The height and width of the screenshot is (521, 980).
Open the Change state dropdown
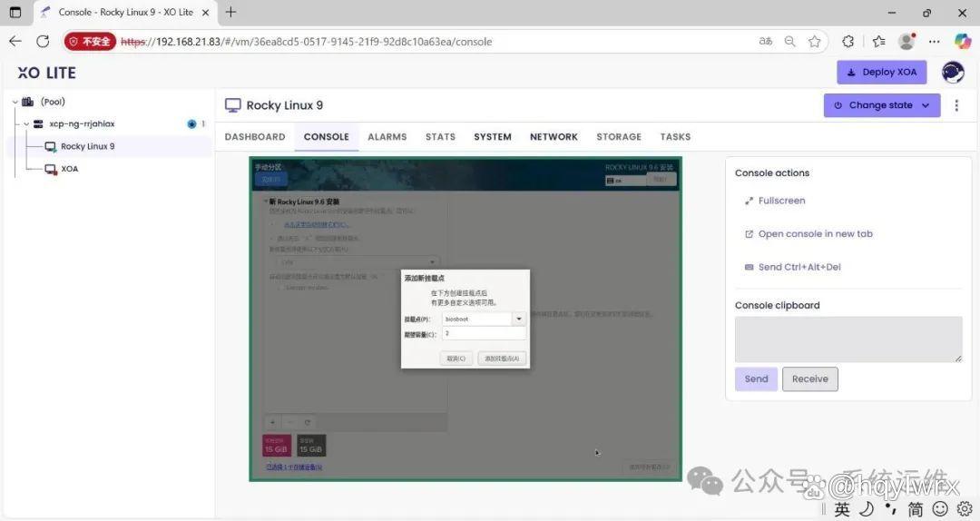pyautogui.click(x=882, y=105)
